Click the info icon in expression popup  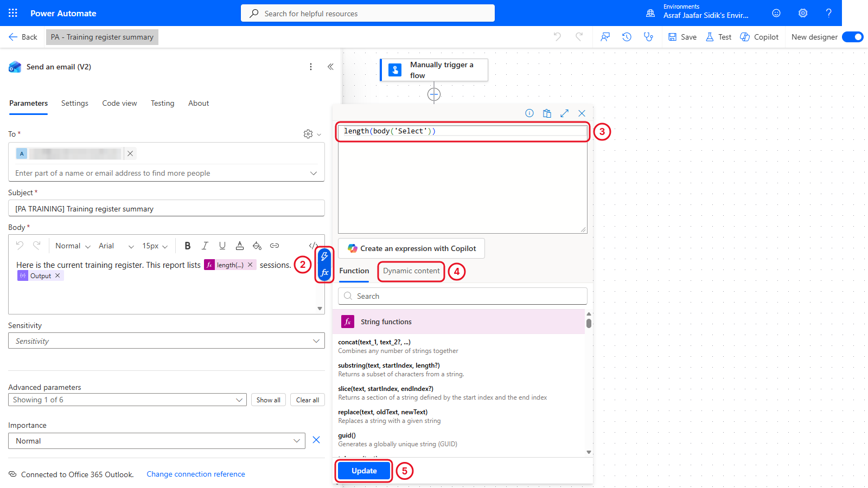coord(529,113)
